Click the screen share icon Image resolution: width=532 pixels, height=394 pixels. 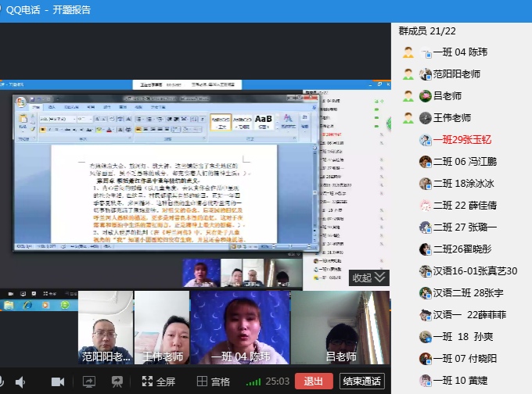click(x=88, y=381)
